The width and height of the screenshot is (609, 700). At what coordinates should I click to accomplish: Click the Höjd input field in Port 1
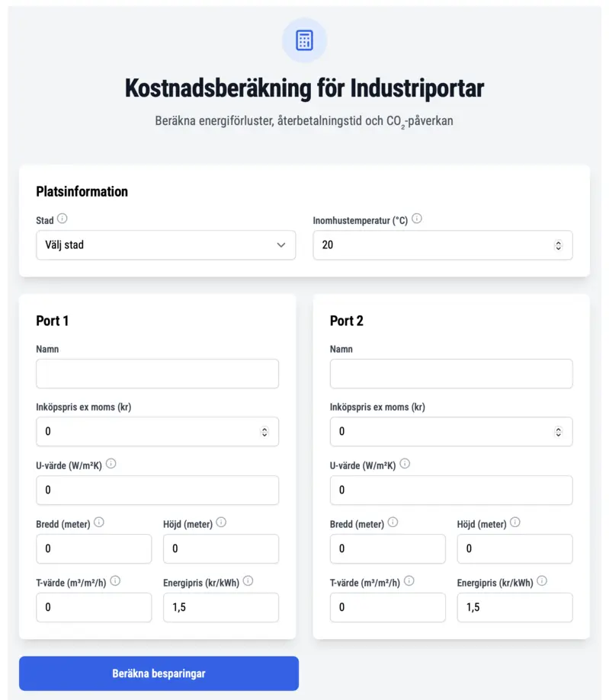(220, 548)
